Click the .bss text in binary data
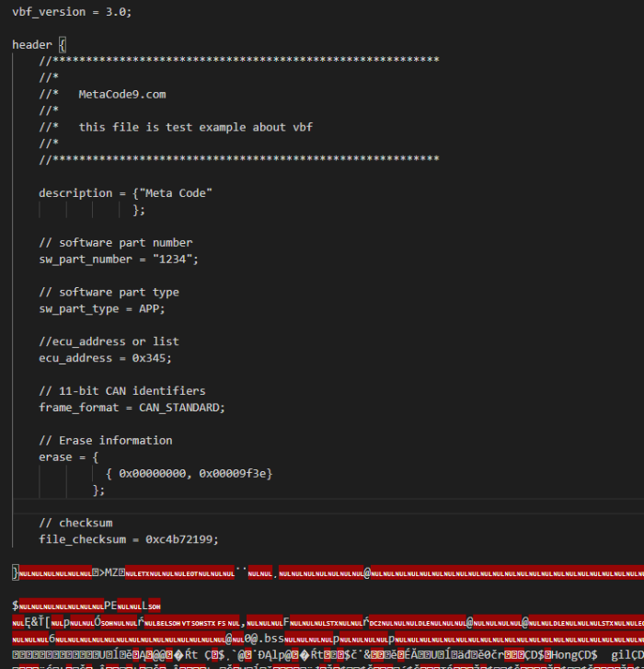Screen dimensions: 644x669 pyautogui.click(x=266, y=638)
